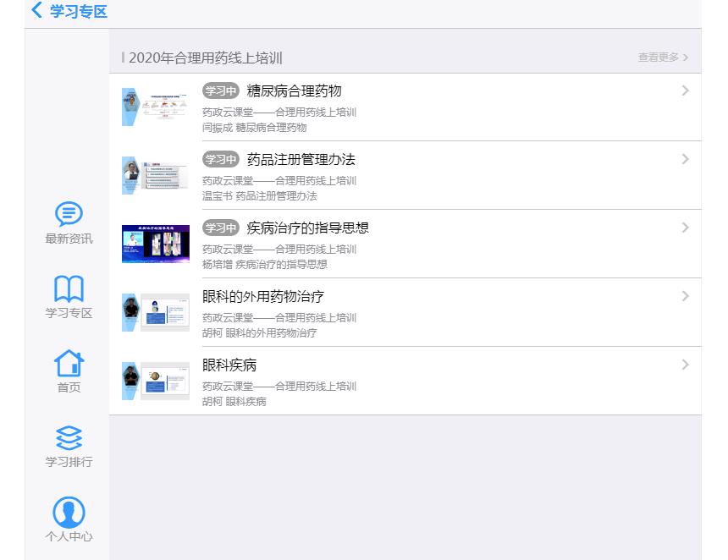Open the 疾病治疗的指导思想 video thumbnail
The width and height of the screenshot is (728, 560).
click(x=156, y=244)
